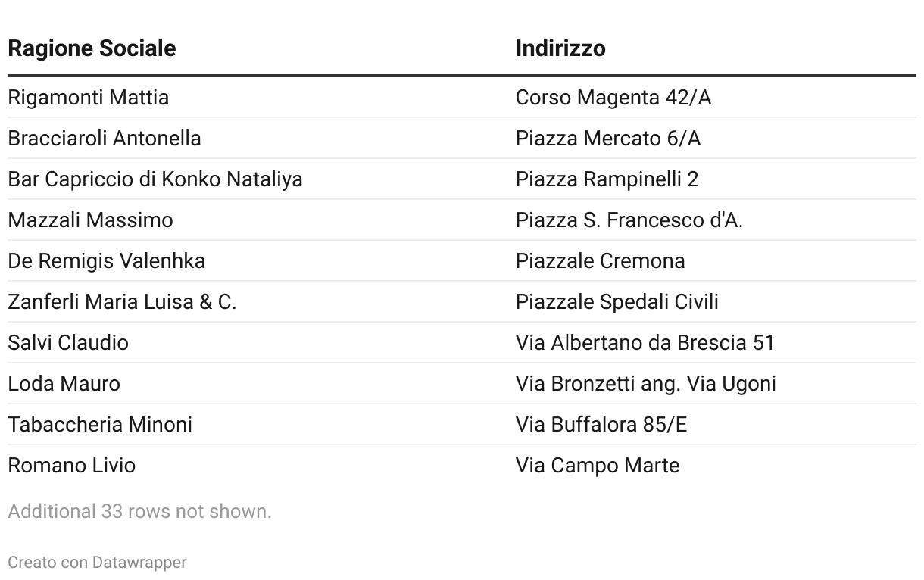Select the Bracciaroli Antonella name cell
The image size is (924, 580).
click(x=105, y=139)
